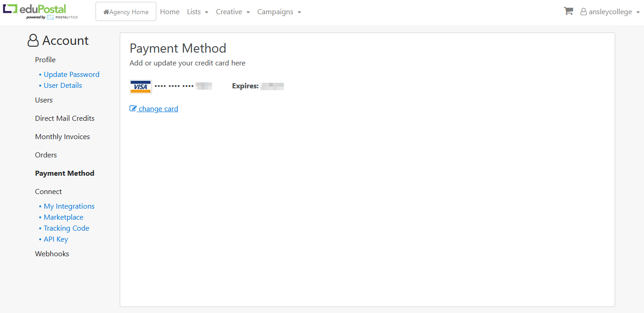
Task: Open Direct Mail Credits section
Action: coord(65,119)
